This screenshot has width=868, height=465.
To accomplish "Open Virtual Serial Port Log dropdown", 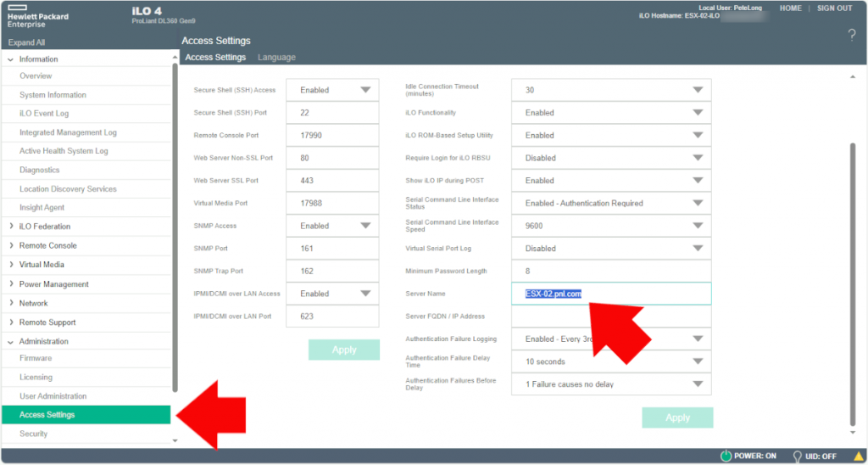I will 697,249.
